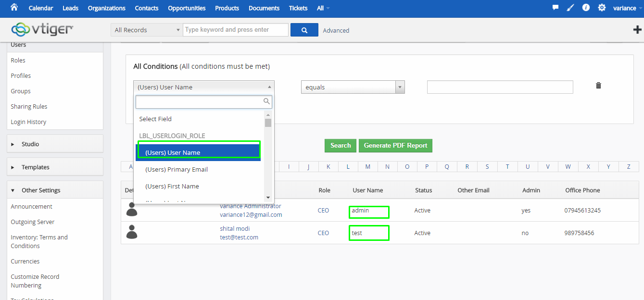Open Announcement settings
Screen dimensions: 644x300
(32, 206)
